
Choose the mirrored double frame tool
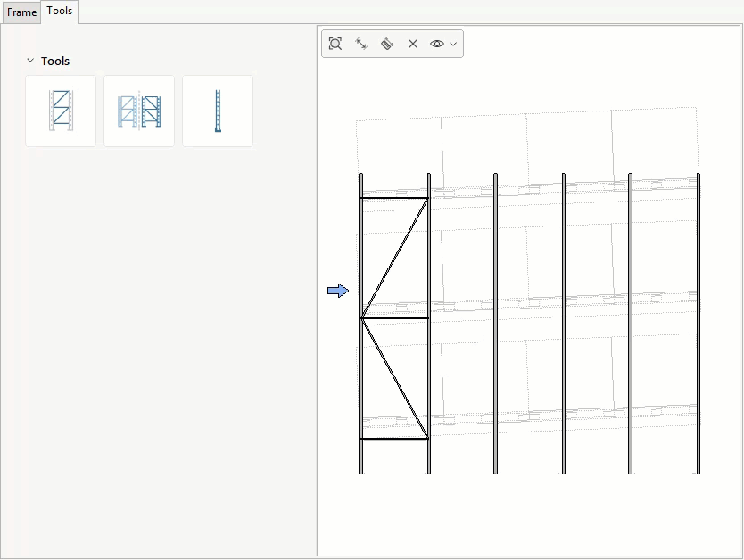[139, 111]
